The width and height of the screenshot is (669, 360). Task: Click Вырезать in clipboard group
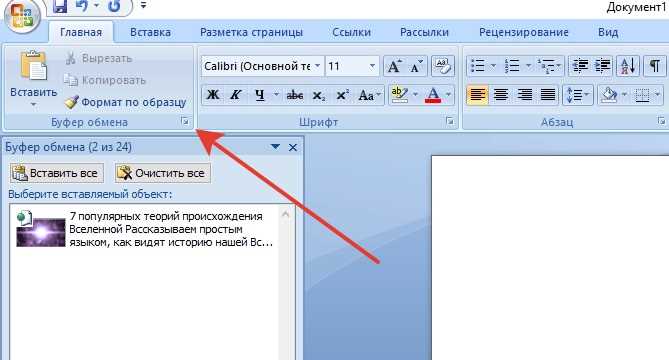point(99,58)
